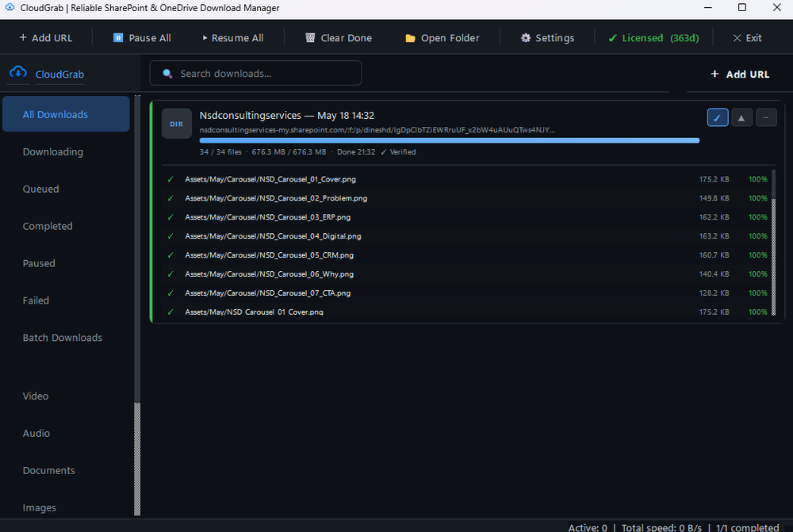This screenshot has width=793, height=532.
Task: Click the Pause All blue pause icon
Action: click(118, 37)
